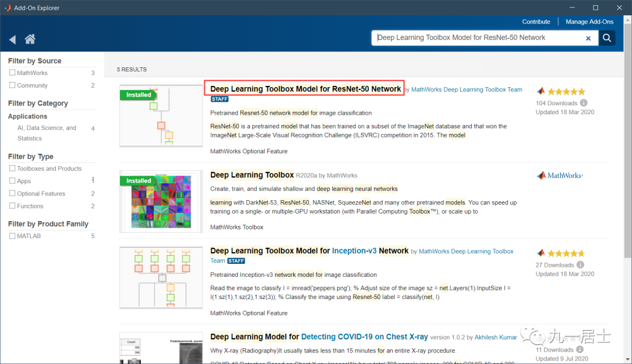Open the Contribute link
632x364 pixels.
pyautogui.click(x=536, y=22)
